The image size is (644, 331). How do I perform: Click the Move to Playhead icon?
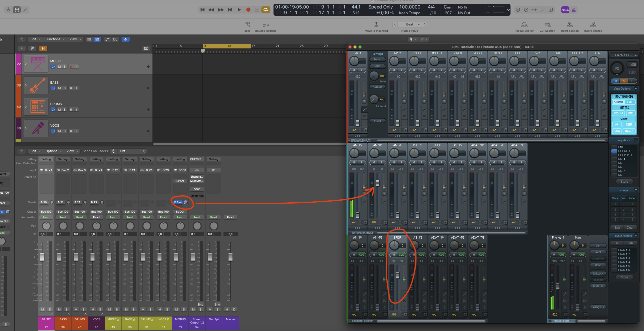(376, 24)
